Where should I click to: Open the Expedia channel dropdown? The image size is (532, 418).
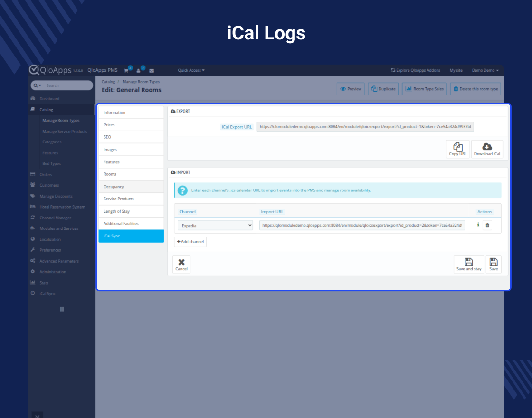215,225
